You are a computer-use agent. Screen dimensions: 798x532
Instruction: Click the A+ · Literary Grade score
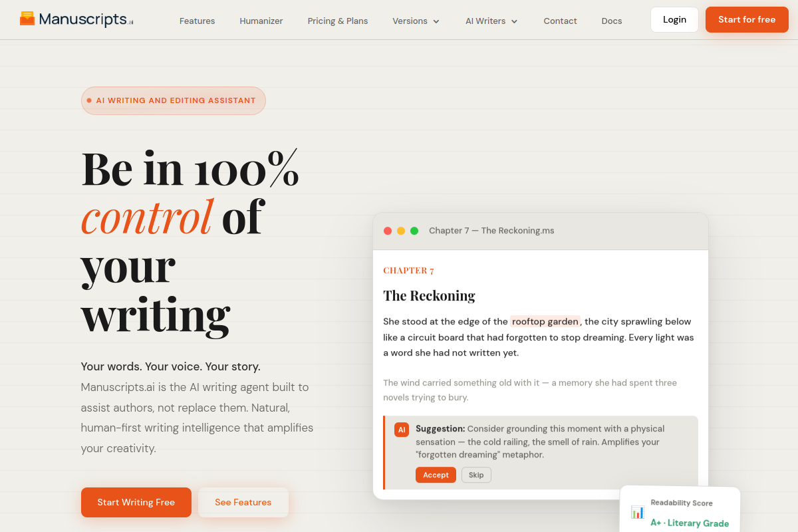click(690, 523)
